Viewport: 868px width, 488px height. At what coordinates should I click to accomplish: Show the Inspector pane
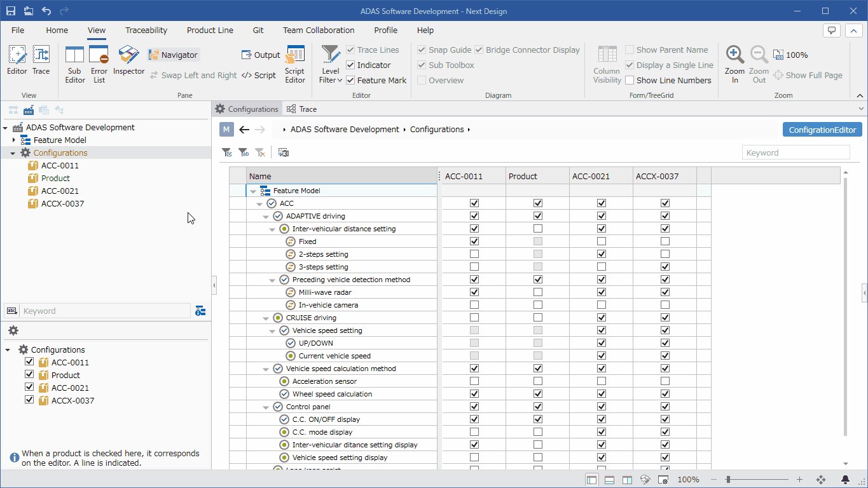129,60
